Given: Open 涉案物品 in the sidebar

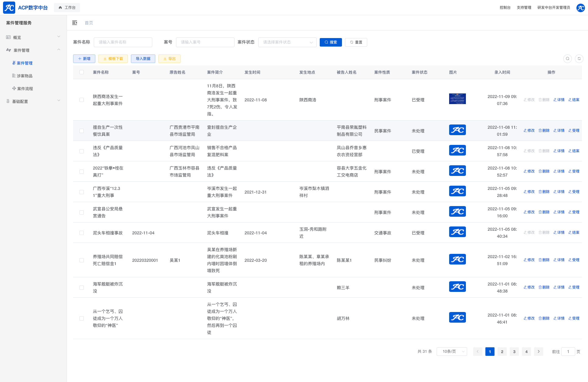Looking at the screenshot, I should point(24,76).
